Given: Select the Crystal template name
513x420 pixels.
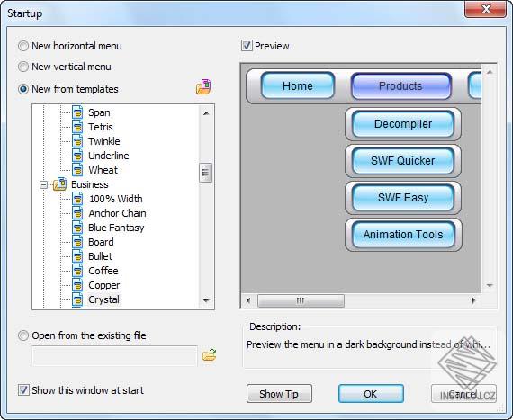Looking at the screenshot, I should point(103,299).
